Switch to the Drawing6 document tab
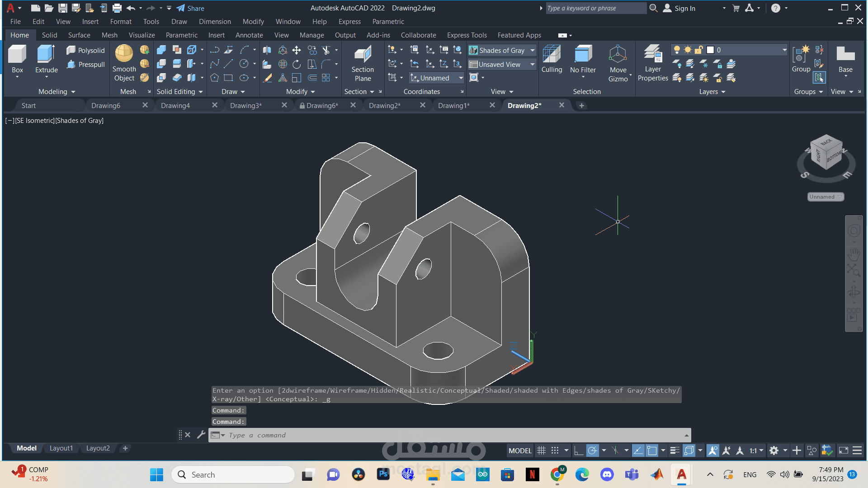Image resolution: width=868 pixels, height=488 pixels. (106, 105)
